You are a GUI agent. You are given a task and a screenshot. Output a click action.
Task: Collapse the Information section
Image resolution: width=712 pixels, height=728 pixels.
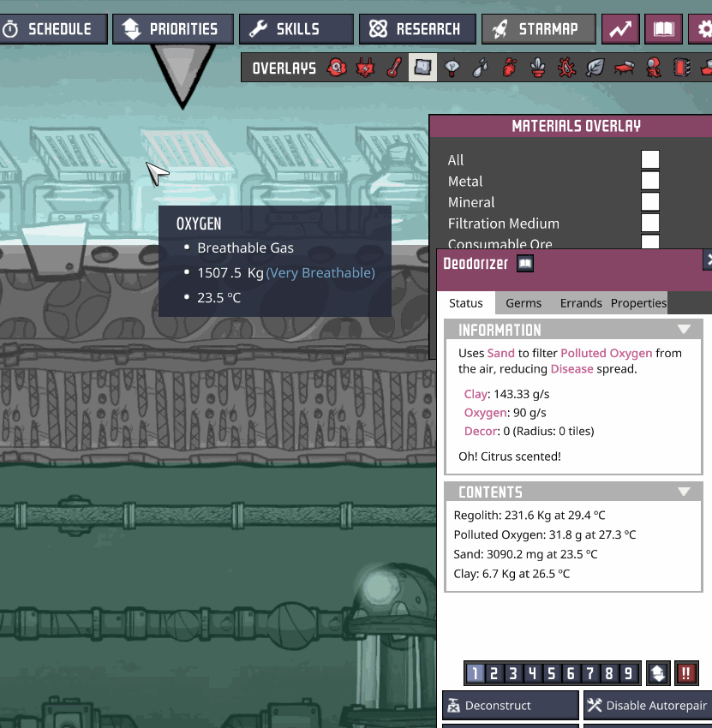pyautogui.click(x=684, y=330)
